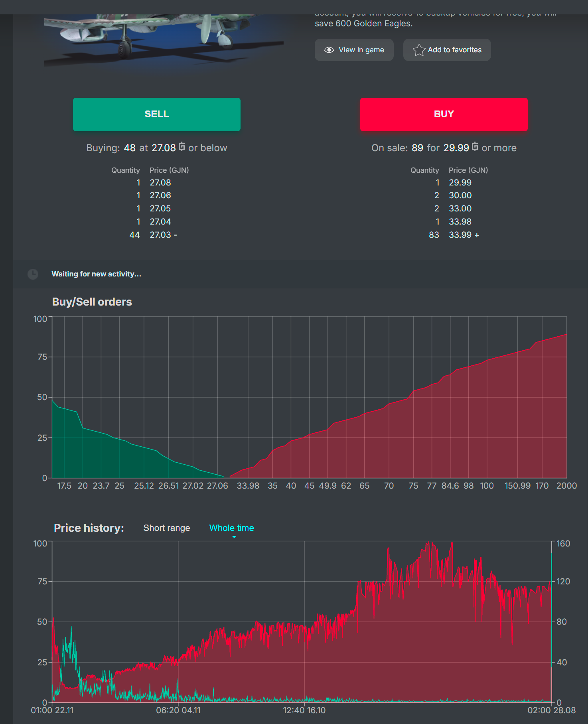This screenshot has height=724, width=588.
Task: Switch to Whole time price history
Action: click(232, 528)
